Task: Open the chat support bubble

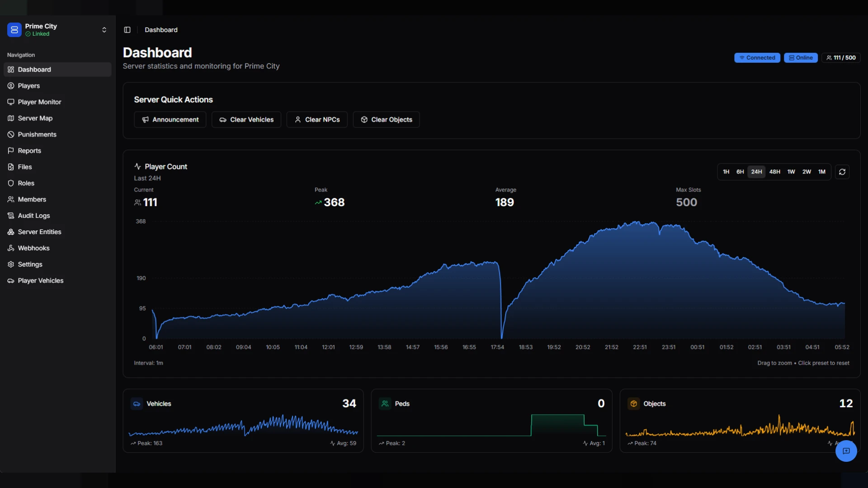Action: [846, 451]
